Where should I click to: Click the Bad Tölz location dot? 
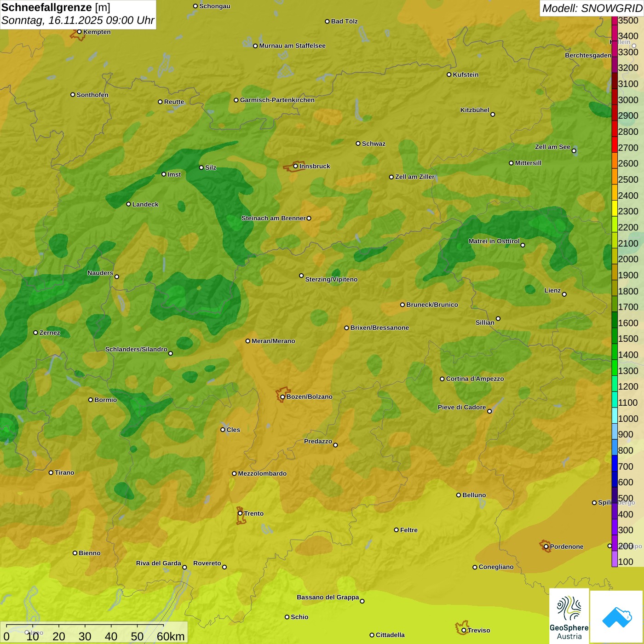click(327, 21)
